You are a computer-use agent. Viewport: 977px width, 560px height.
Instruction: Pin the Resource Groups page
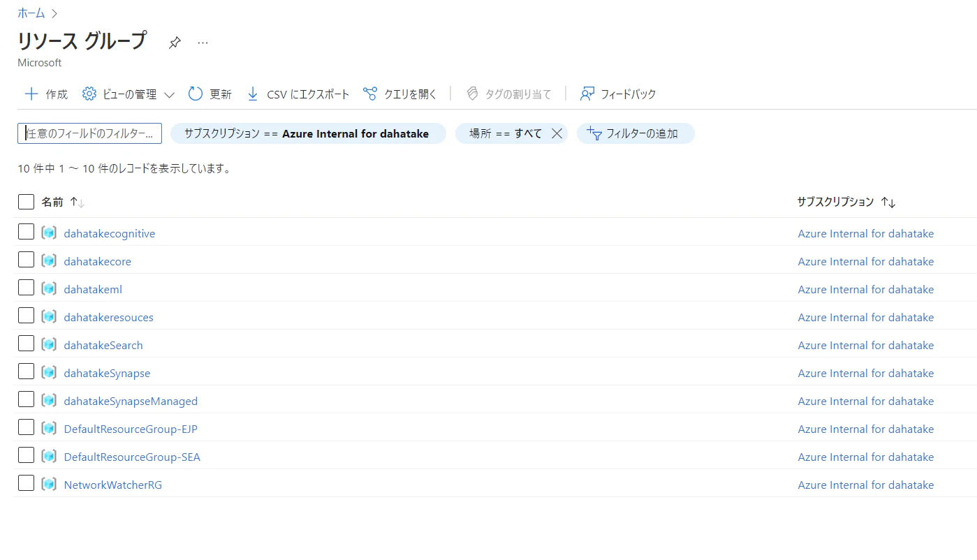[x=175, y=43]
